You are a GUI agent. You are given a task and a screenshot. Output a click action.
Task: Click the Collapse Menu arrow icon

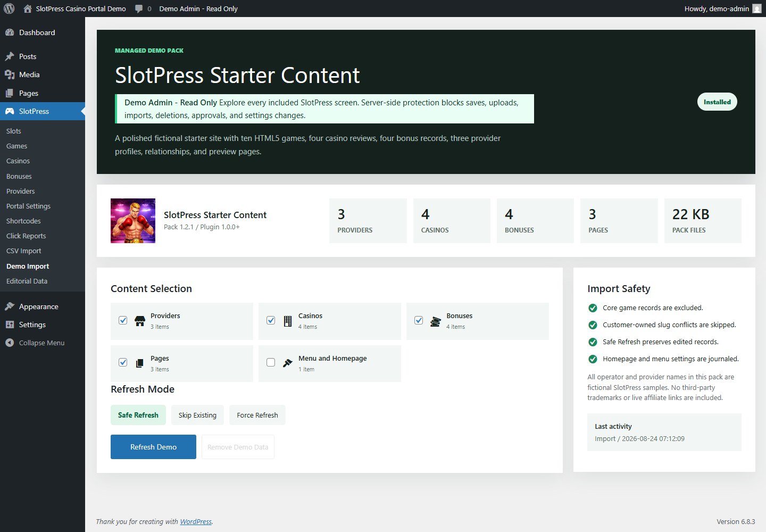10,343
